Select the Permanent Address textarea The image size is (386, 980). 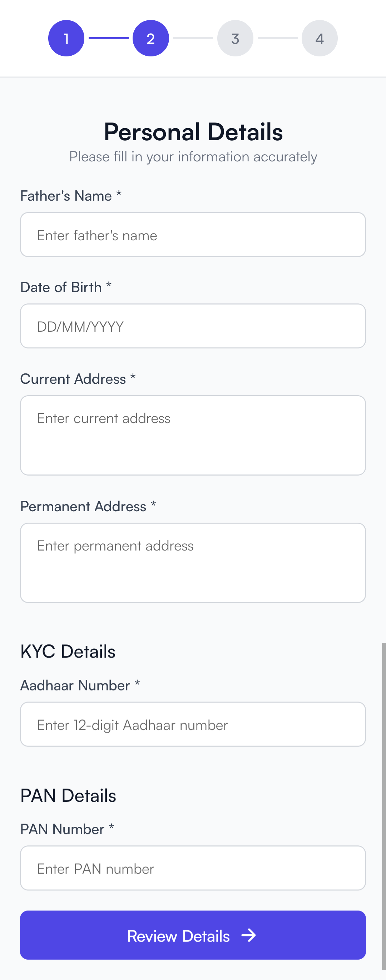click(x=193, y=563)
